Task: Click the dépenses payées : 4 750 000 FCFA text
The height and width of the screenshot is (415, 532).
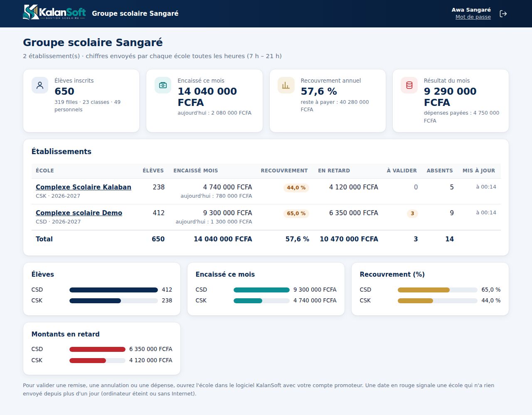Action: 461,117
